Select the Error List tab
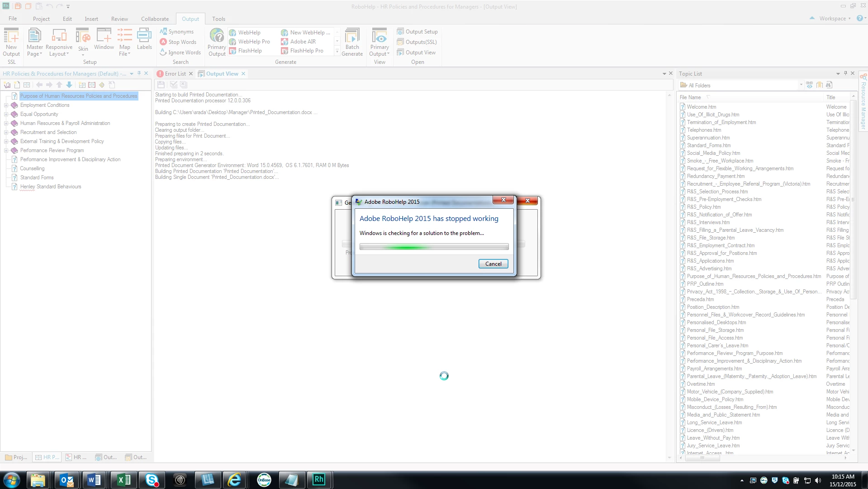Image resolution: width=868 pixels, height=489 pixels. pos(175,74)
